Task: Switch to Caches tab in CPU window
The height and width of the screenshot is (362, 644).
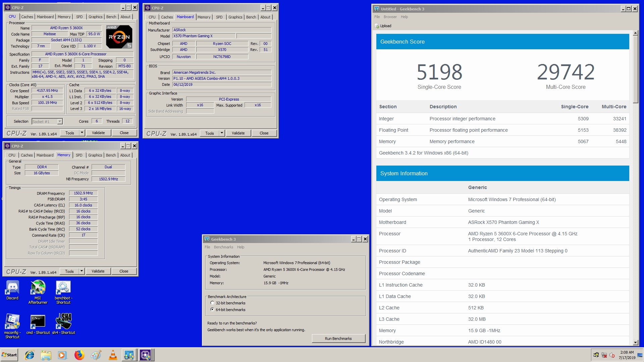Action: click(x=27, y=17)
